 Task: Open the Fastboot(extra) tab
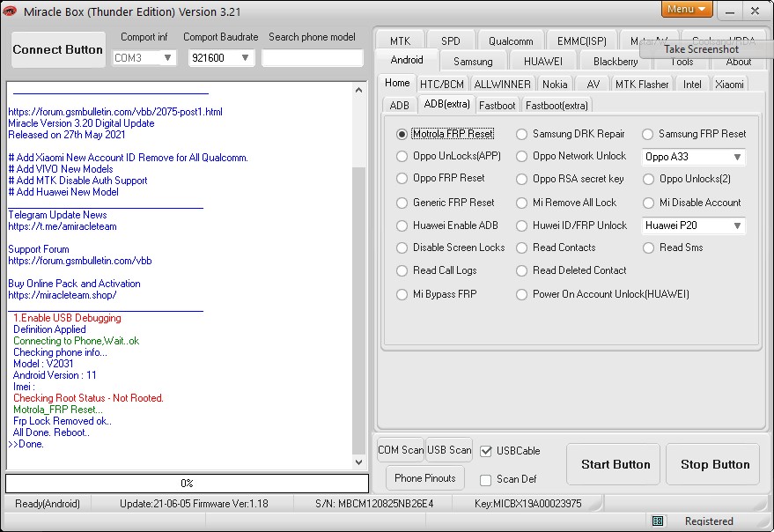[x=557, y=105]
